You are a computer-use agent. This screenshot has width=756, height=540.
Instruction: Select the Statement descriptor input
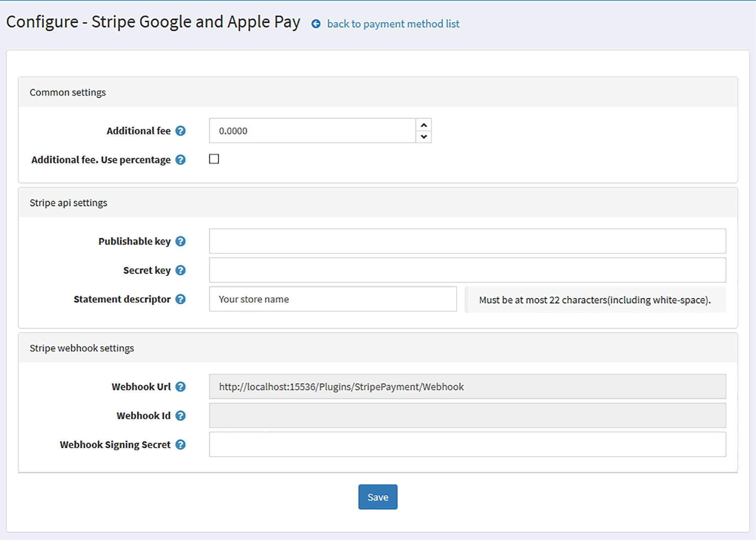[333, 299]
